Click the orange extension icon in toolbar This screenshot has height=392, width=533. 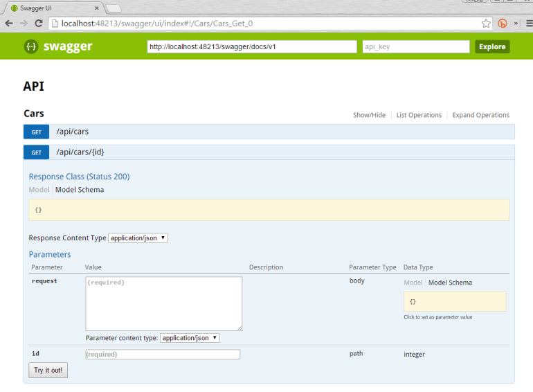coord(503,23)
